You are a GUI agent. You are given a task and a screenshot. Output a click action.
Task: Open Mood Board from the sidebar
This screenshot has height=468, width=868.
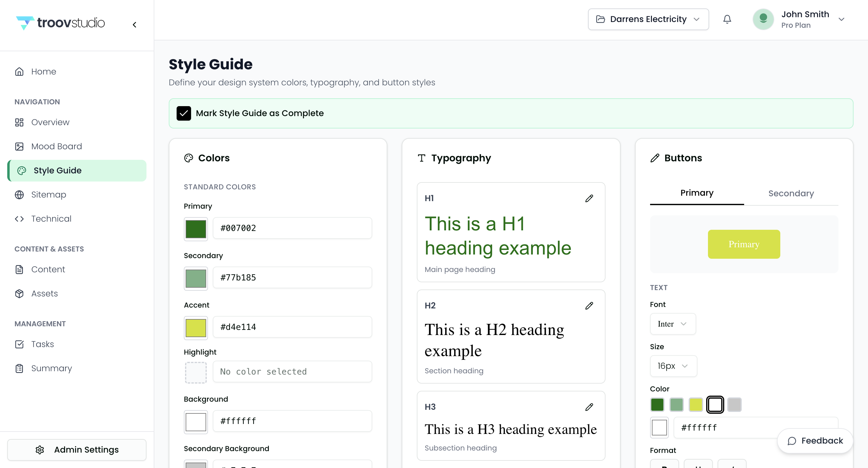coord(56,146)
